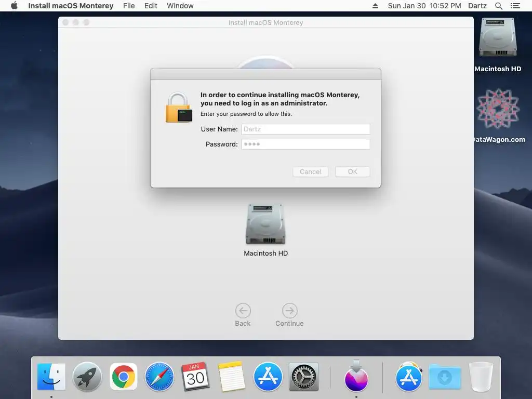Image resolution: width=532 pixels, height=399 pixels.
Task: Cancel the administrator login dialog
Action: 311,171
